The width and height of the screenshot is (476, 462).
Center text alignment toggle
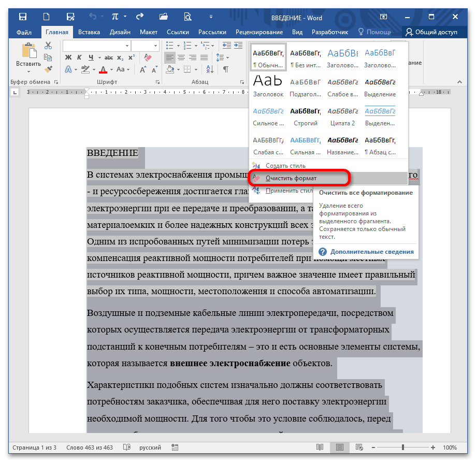tap(181, 57)
